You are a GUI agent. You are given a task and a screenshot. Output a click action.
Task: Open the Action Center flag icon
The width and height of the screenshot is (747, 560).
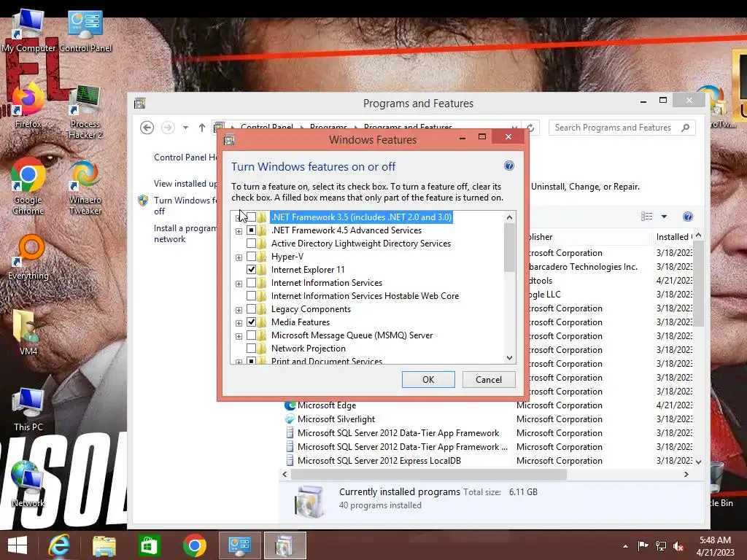coord(643,546)
